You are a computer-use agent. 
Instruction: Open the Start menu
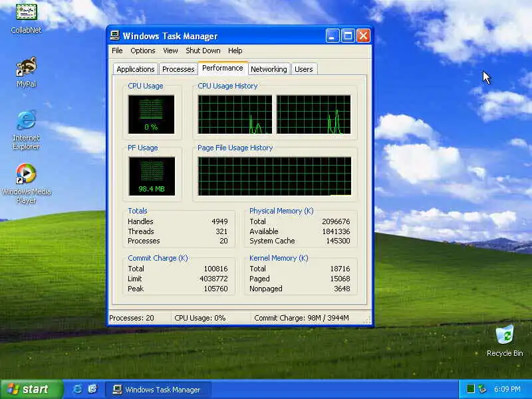(x=31, y=389)
